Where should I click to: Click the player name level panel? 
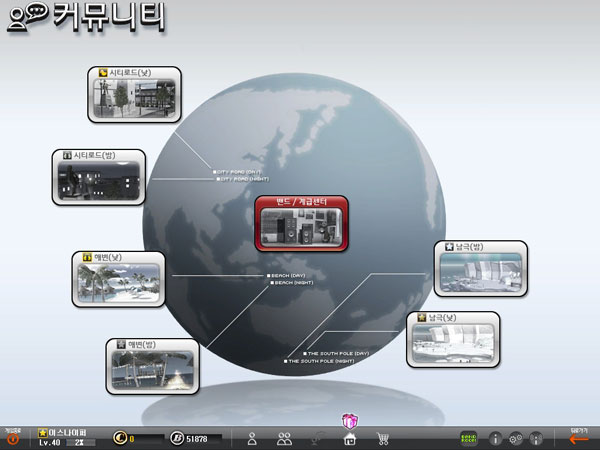[x=66, y=437]
